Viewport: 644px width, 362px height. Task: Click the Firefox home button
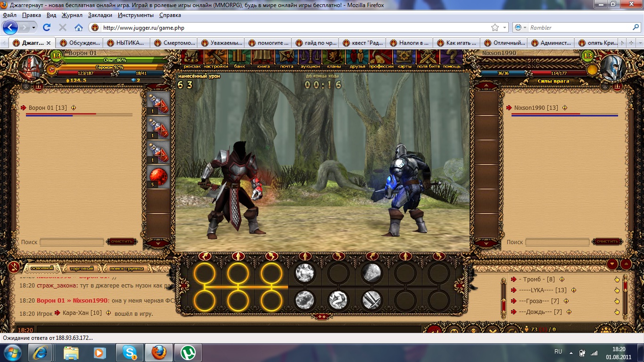79,27
